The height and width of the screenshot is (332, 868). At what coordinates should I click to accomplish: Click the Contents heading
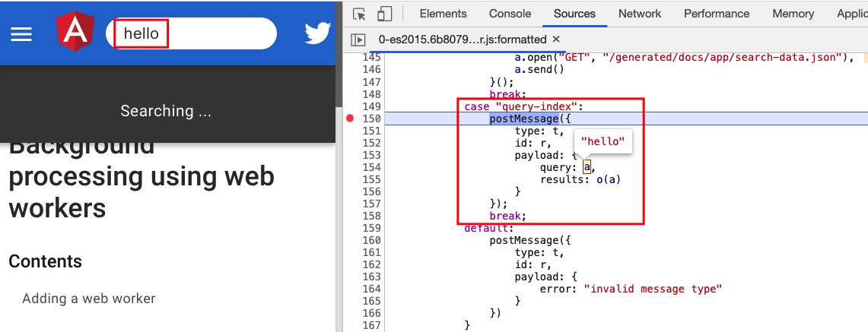coord(46,261)
